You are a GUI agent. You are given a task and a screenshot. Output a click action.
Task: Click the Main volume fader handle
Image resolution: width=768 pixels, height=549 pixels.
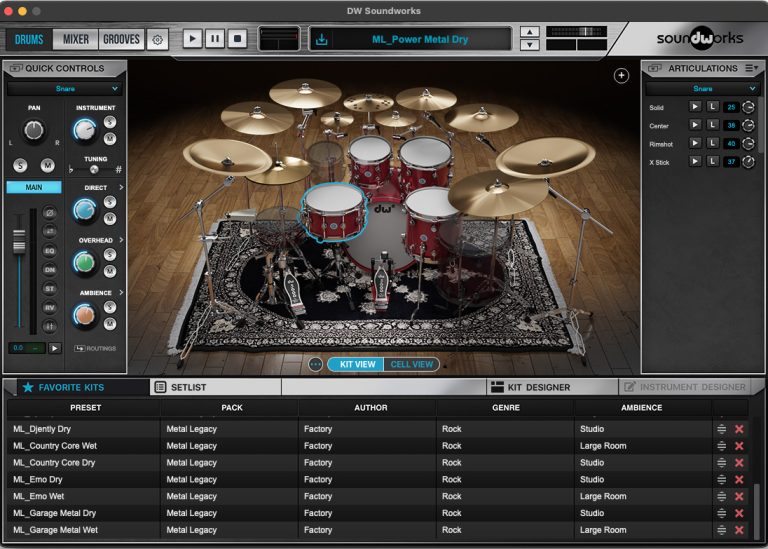19,241
